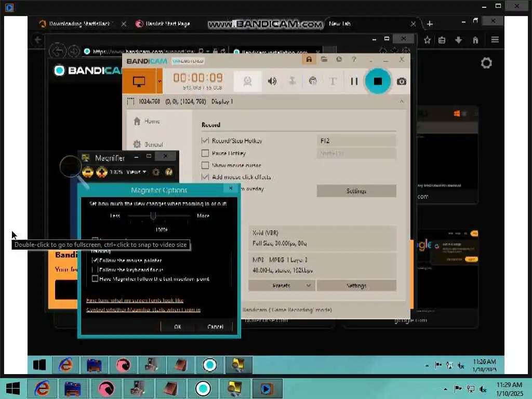Switch to the Downloading StartIsBack browser tab
This screenshot has width=532, height=399.
pyautogui.click(x=79, y=24)
